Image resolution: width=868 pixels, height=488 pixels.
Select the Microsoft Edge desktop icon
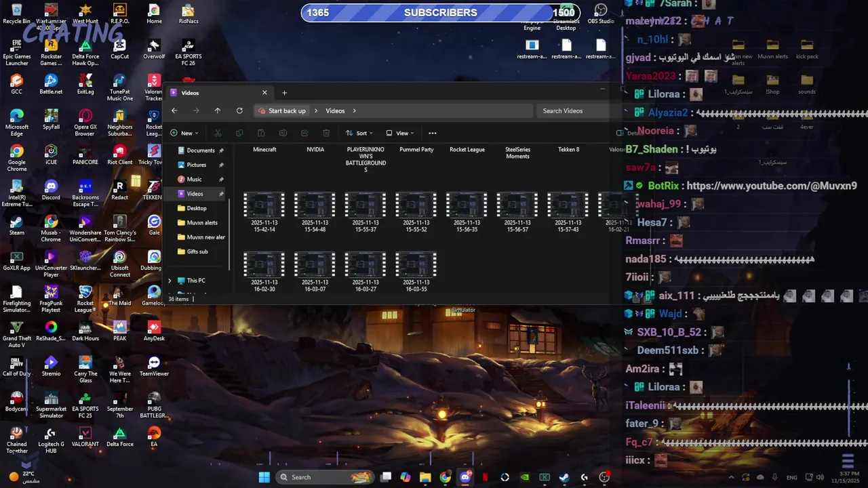(x=16, y=123)
